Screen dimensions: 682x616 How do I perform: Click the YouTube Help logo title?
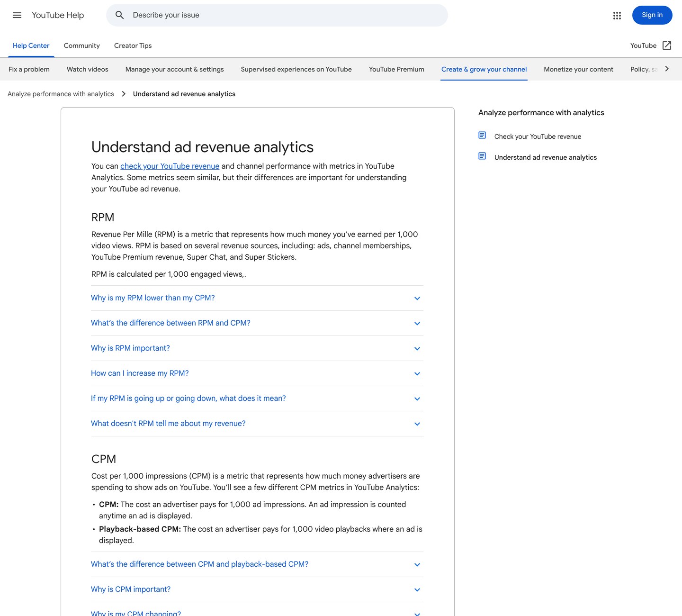coord(58,15)
